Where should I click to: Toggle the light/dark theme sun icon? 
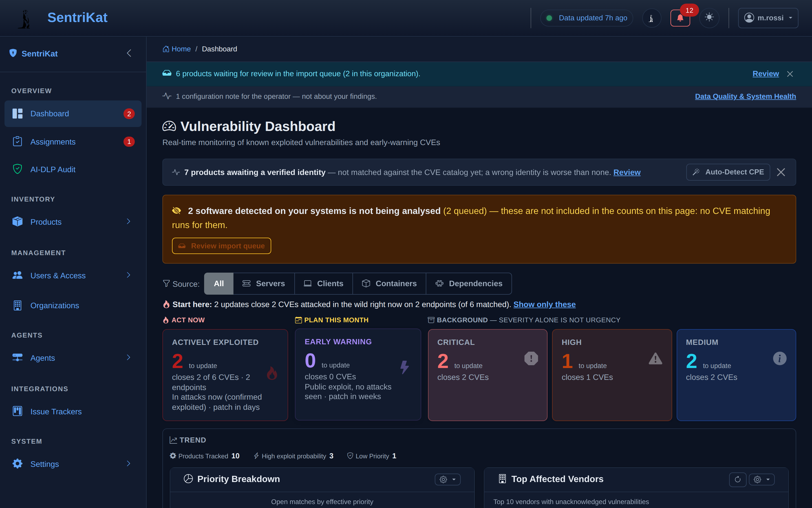tap(709, 17)
